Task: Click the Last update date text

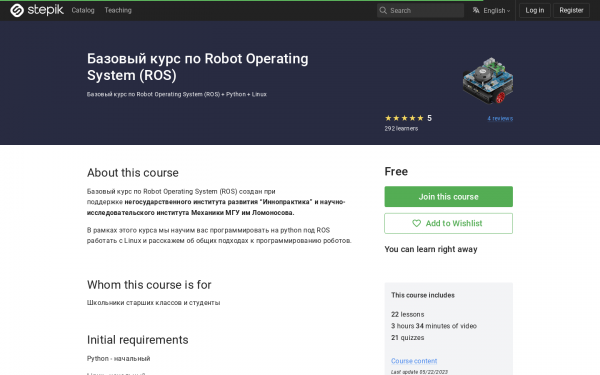Action: (x=419, y=372)
